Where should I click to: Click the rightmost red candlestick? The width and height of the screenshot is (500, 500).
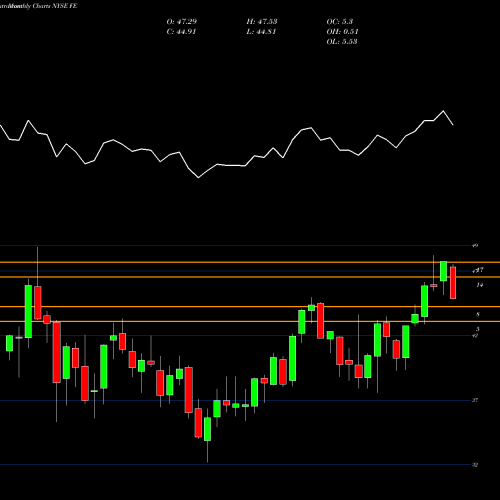[x=453, y=282]
